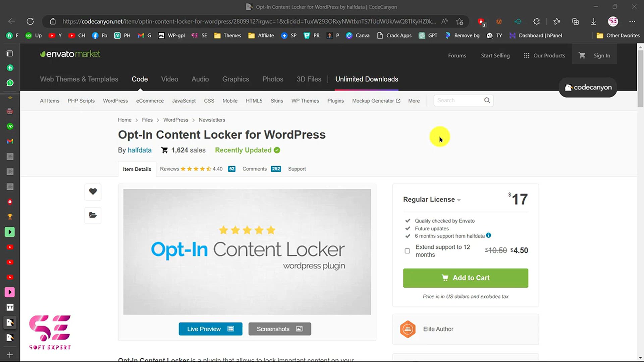Screen dimensions: 644x362
Task: Add new sidebar item with plus icon
Action: 10,355
